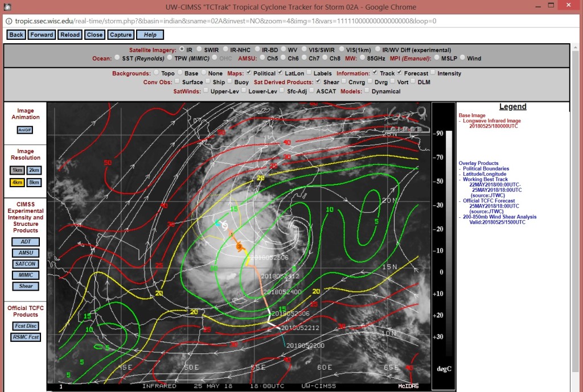Screen dimensions: 583x392
Task: Open the Help button
Action: [150, 35]
